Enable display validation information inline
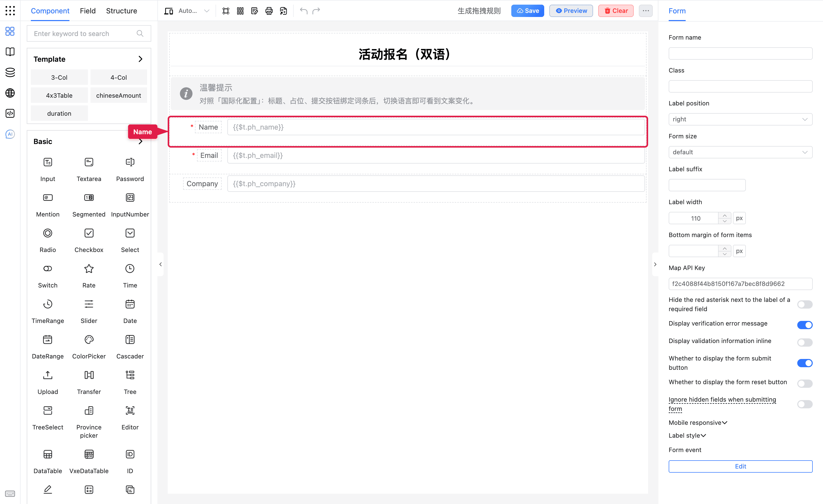Image resolution: width=823 pixels, height=504 pixels. point(805,342)
